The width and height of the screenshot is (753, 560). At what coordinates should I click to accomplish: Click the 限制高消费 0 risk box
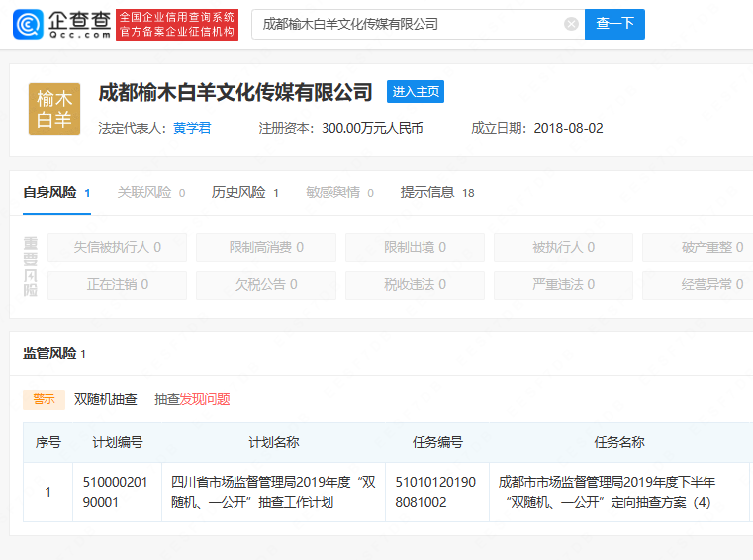click(266, 247)
